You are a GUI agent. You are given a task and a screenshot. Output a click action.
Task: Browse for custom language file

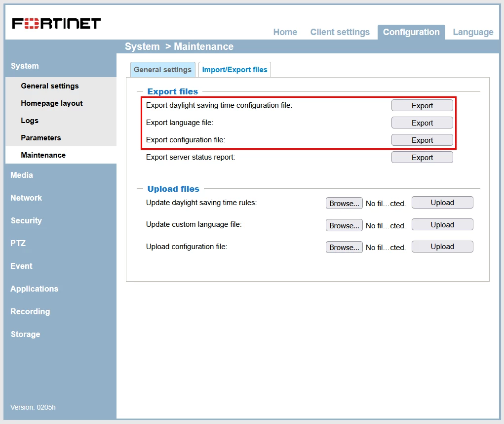coord(344,225)
